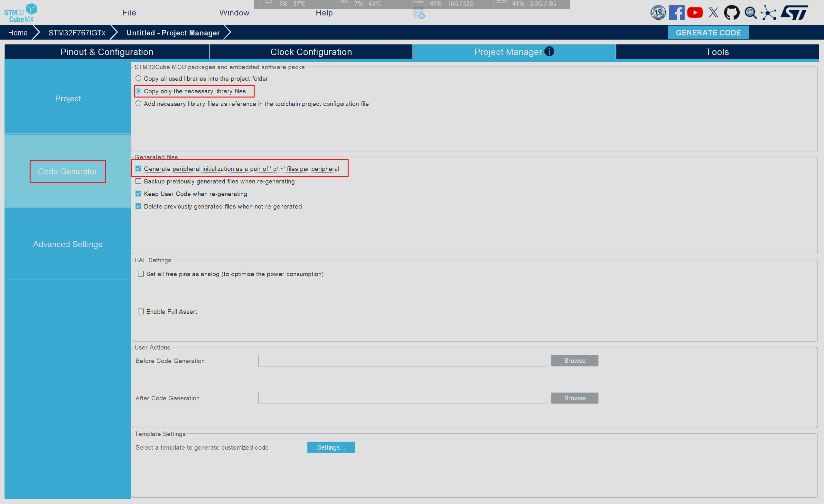Viewport: 824px width, 504px height.
Task: Open Advanced Settings side tab
Action: [68, 244]
